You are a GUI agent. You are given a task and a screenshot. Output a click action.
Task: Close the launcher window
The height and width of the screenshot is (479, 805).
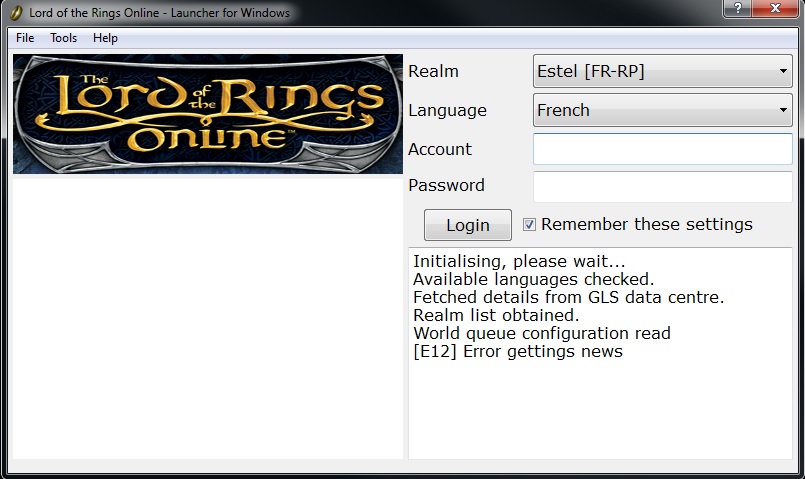point(775,8)
